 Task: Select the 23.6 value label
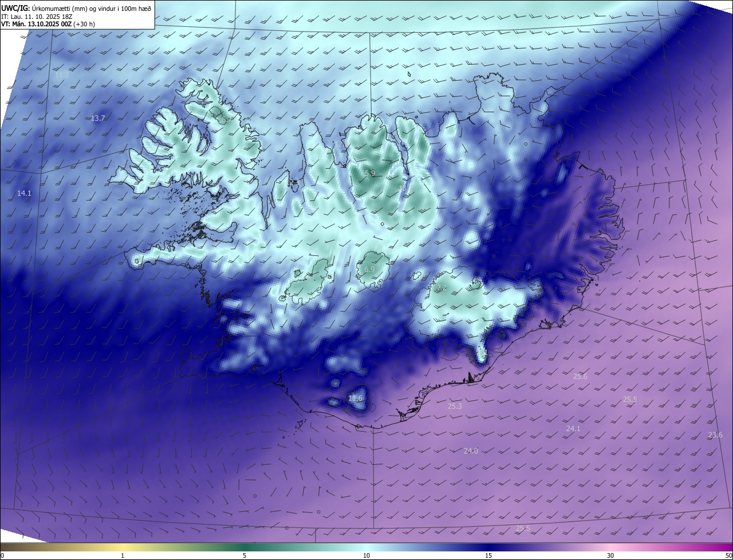click(x=715, y=435)
